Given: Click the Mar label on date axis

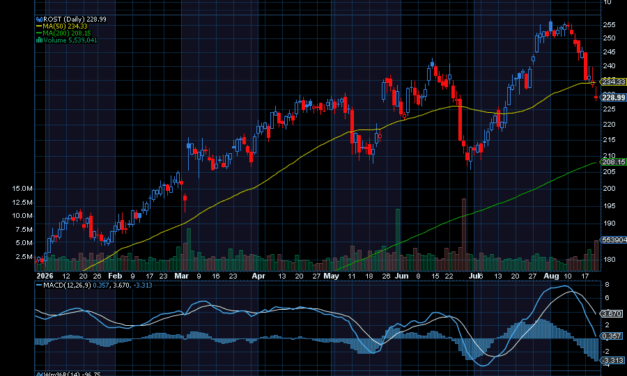Looking at the screenshot, I should [181, 276].
